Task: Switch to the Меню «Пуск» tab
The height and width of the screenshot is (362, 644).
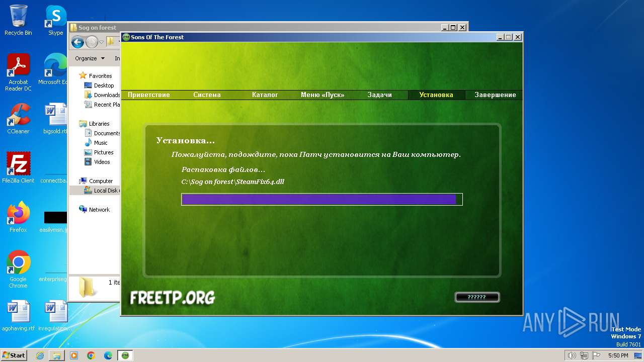Action: pos(323,95)
